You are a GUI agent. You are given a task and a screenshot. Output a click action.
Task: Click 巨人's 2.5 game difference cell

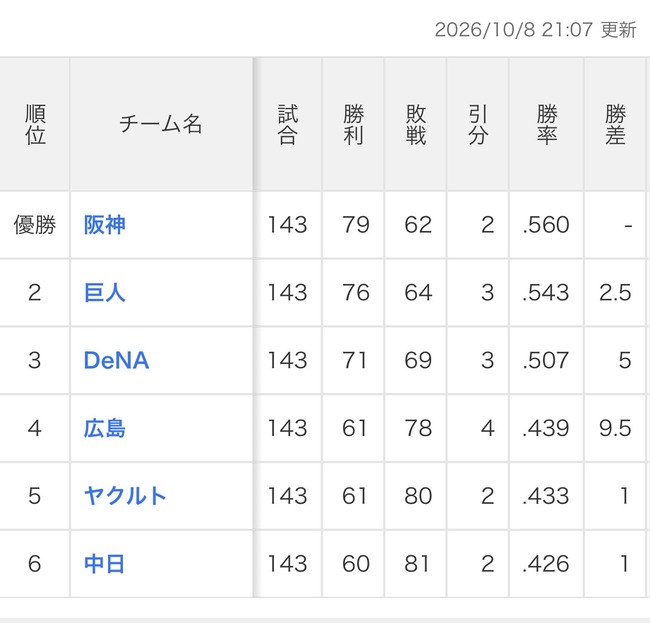615,293
